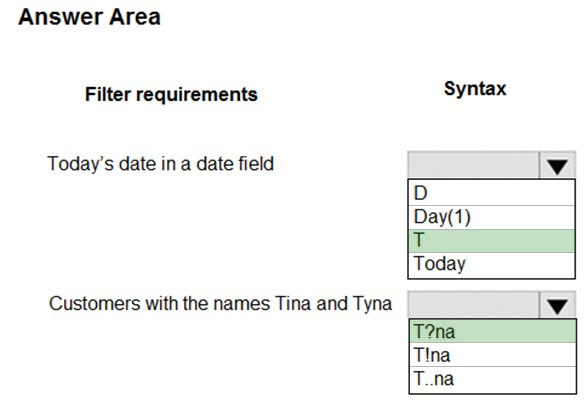Screen dimensions: 588x404
Task: Click the word Tyna in the customer requirement
Action: pyautogui.click(x=372, y=304)
